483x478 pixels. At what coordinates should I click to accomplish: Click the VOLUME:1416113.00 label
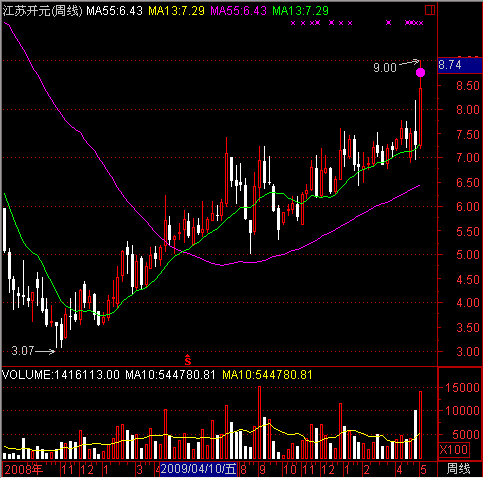pos(61,375)
